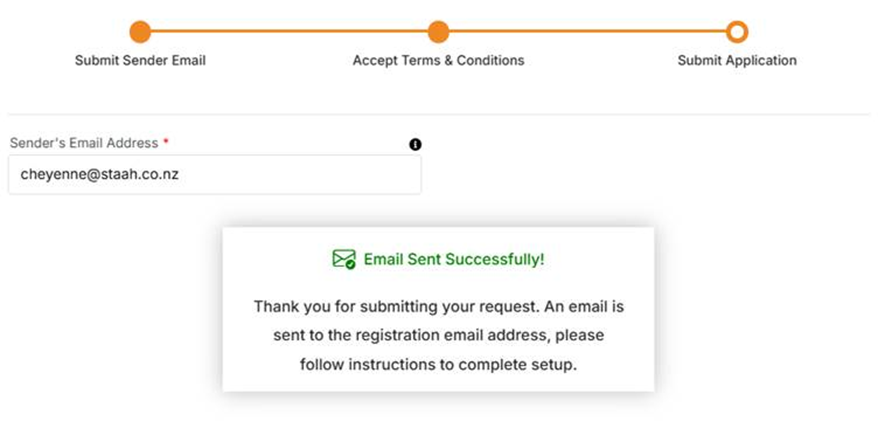Viewport: 878px width, 421px height.
Task: Click the "Thank you for submitting your request" line
Action: tap(438, 306)
